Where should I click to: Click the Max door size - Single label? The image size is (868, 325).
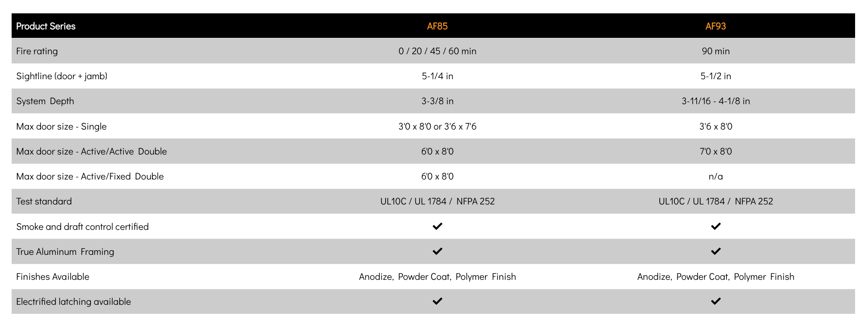(61, 127)
